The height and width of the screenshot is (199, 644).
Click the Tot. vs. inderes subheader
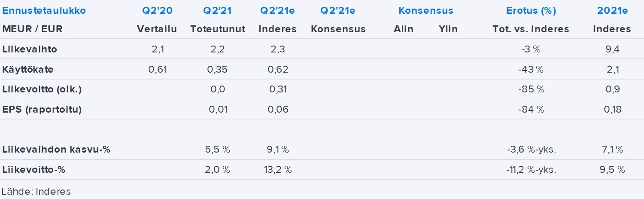point(531,29)
